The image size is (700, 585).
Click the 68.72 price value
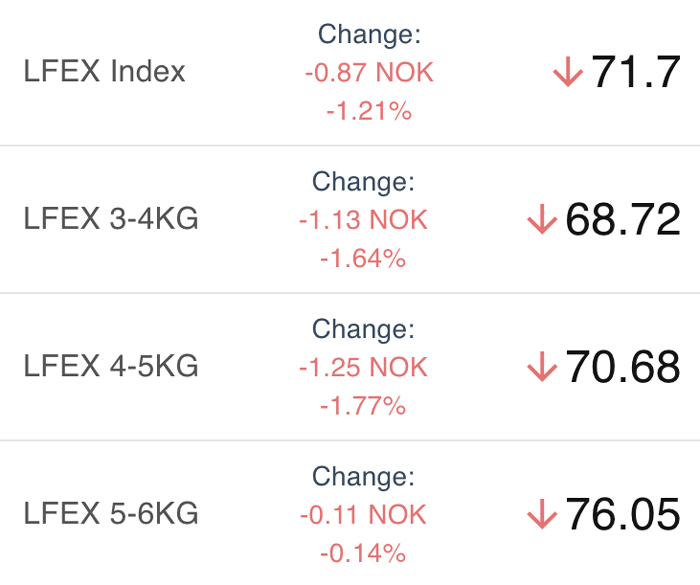(623, 219)
